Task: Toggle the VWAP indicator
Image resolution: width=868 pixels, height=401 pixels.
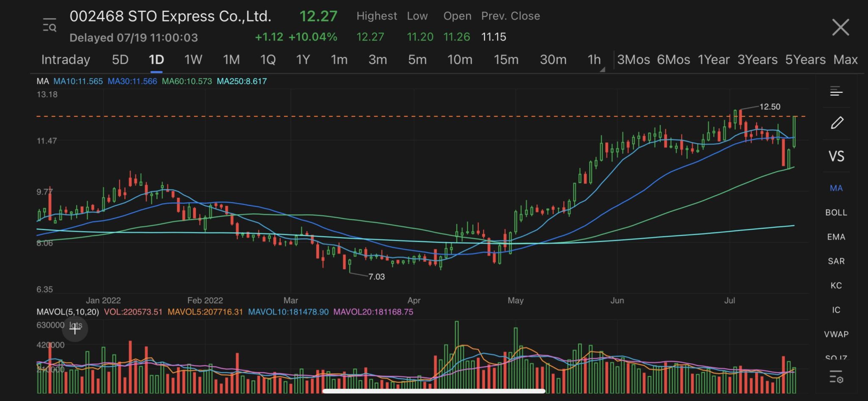Action: [836, 334]
